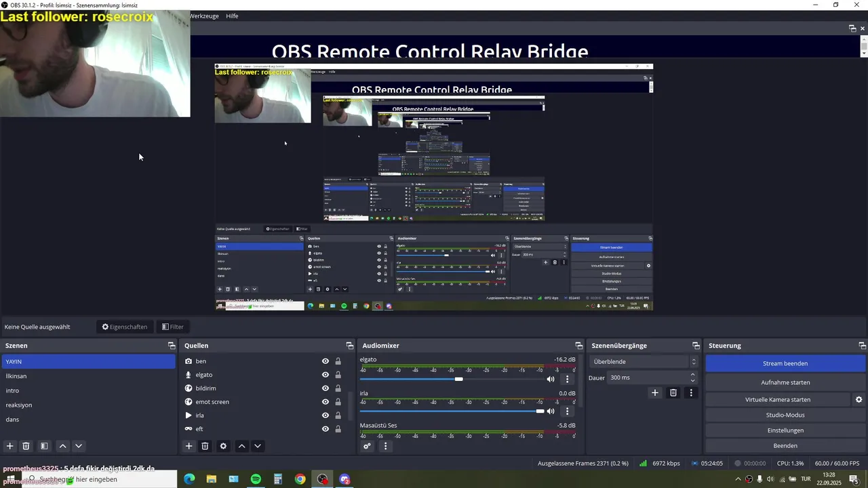Screen dimensions: 868x488
Task: Undock the Szenenübergänge panel
Action: (x=696, y=346)
